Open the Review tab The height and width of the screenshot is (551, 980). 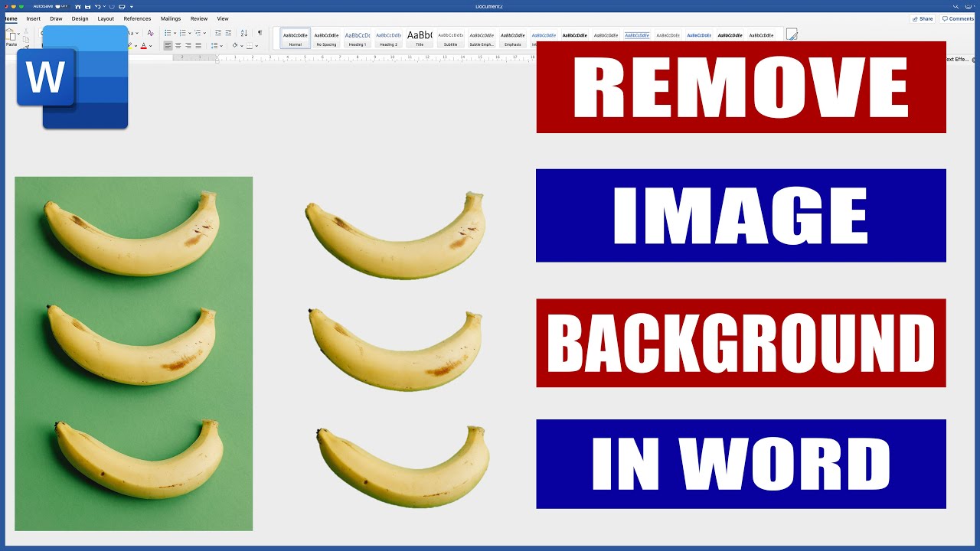tap(199, 18)
